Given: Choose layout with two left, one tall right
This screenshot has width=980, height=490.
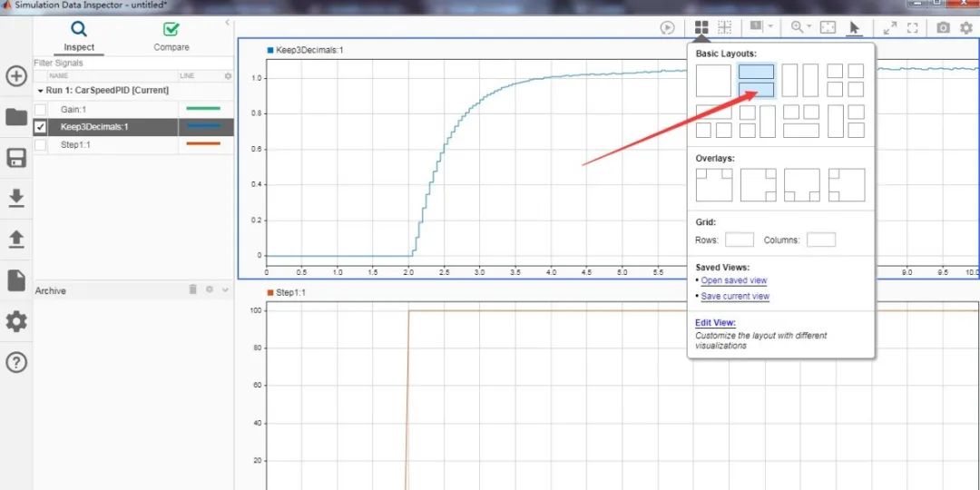Looking at the screenshot, I should pos(758,122).
